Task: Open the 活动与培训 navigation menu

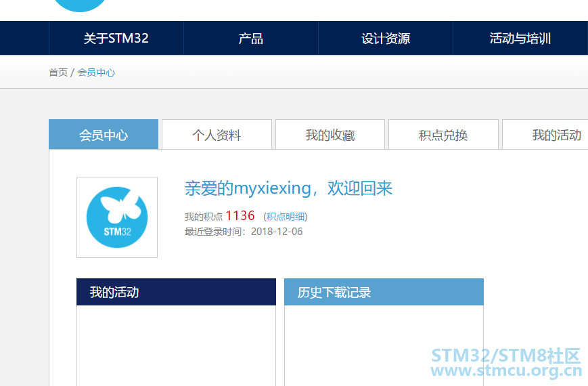Action: point(520,39)
